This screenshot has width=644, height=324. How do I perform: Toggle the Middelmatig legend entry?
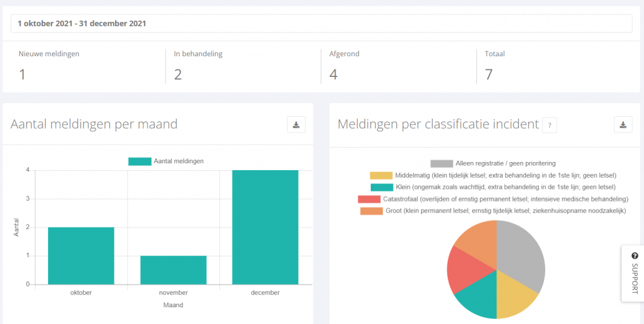pos(493,175)
